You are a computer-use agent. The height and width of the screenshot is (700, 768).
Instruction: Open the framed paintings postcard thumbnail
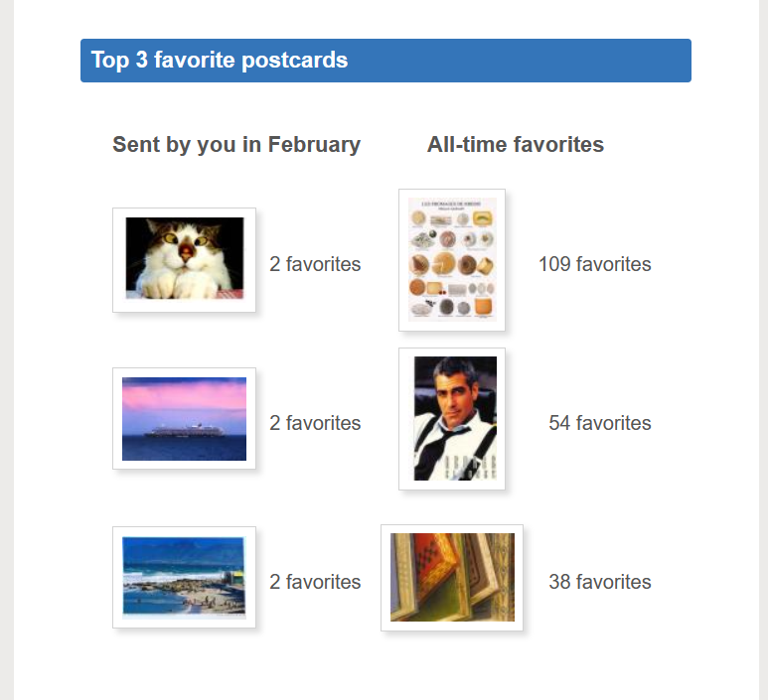coord(452,578)
